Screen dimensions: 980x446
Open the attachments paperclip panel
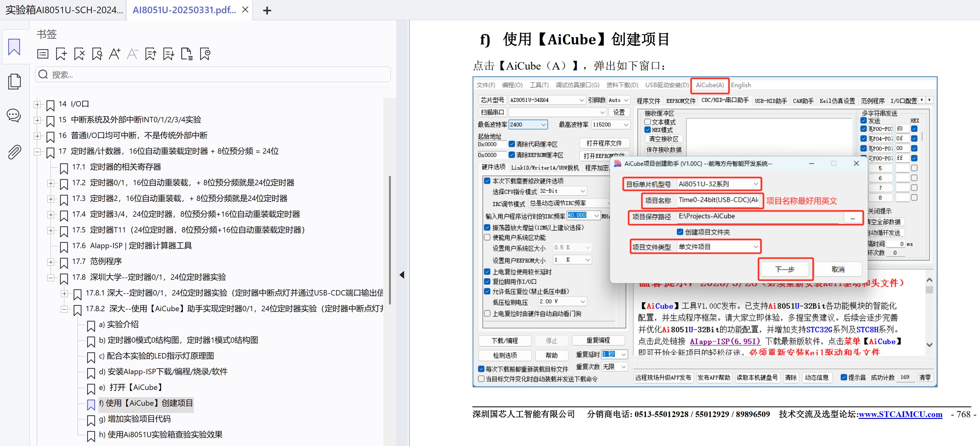pyautogui.click(x=14, y=152)
